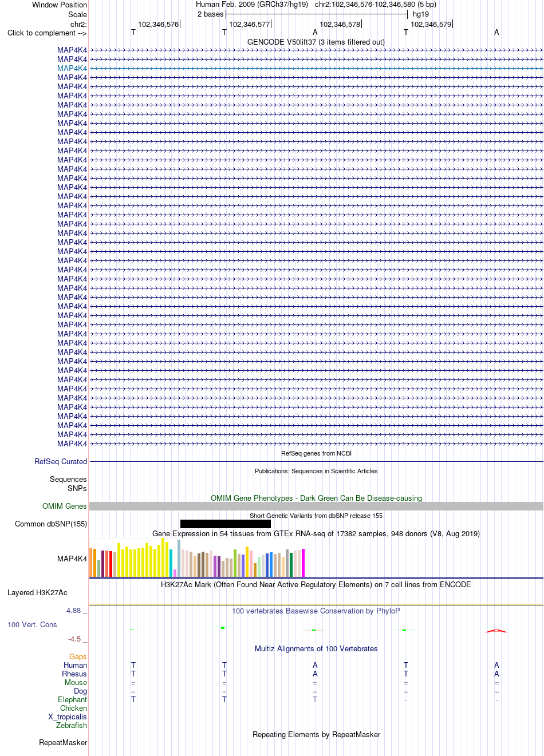This screenshot has width=544, height=756.
Task: Click the red conservation hump in PhyloP track
Action: [496, 631]
